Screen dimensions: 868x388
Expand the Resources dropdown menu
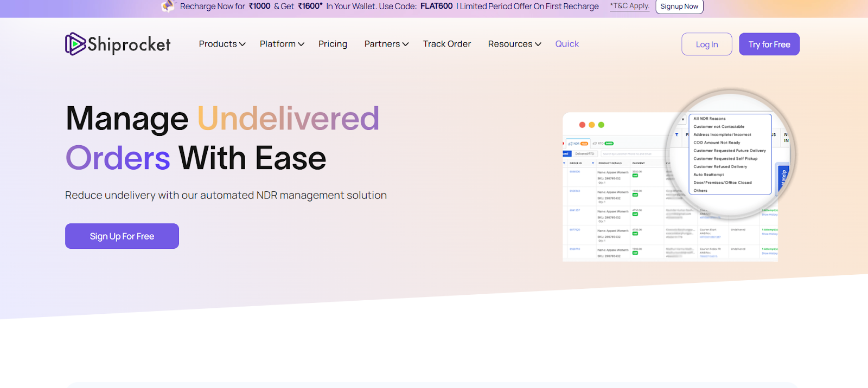(x=514, y=44)
